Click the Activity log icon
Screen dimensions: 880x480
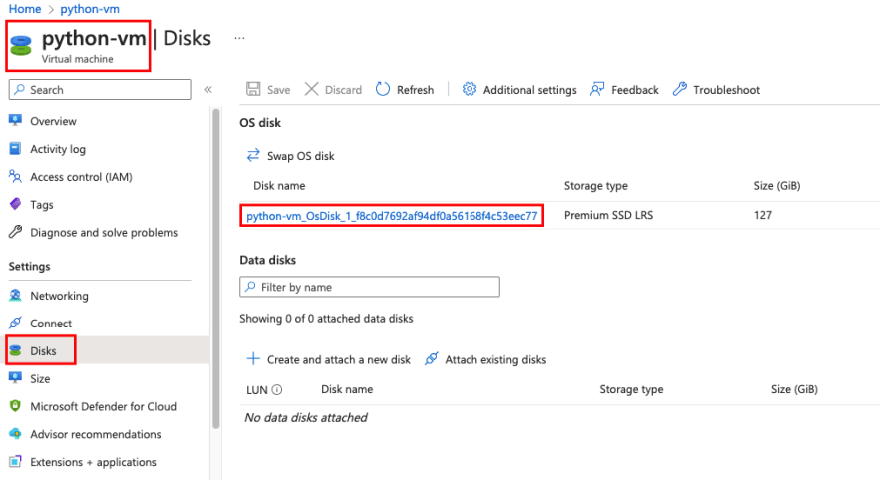pyautogui.click(x=16, y=148)
